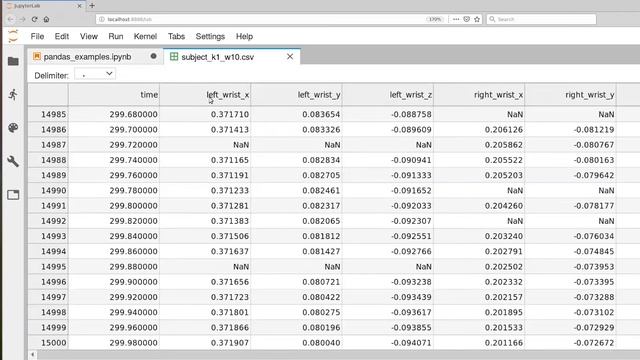This screenshot has height=360, width=640.
Task: Click the time column header
Action: [114, 95]
